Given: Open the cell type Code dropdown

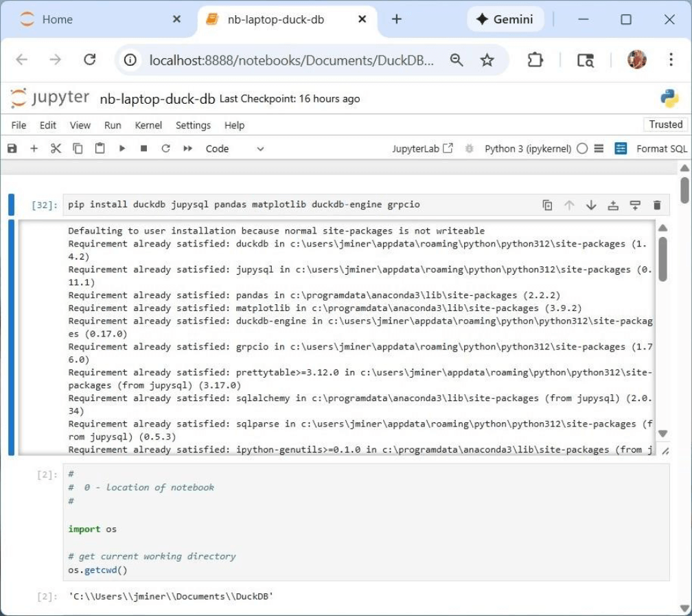Looking at the screenshot, I should (x=234, y=149).
